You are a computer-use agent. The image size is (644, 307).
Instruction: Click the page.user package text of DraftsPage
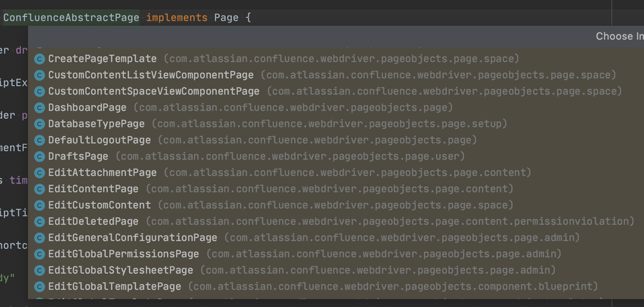click(x=433, y=156)
